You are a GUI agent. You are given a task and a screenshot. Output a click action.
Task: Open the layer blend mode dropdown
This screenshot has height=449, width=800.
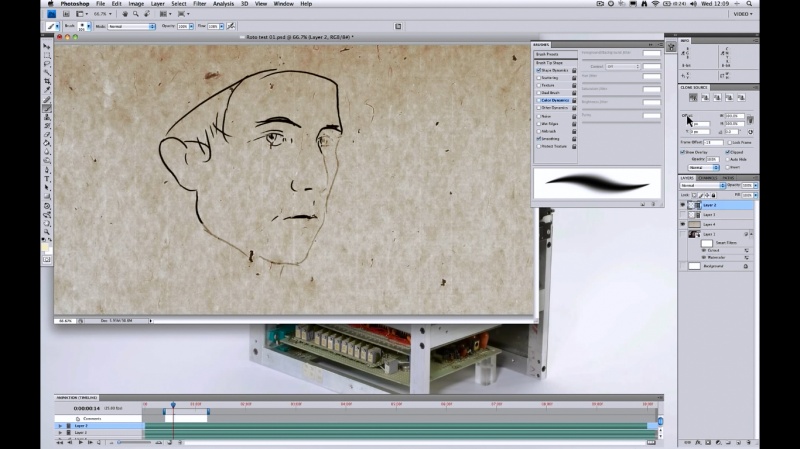click(x=703, y=186)
